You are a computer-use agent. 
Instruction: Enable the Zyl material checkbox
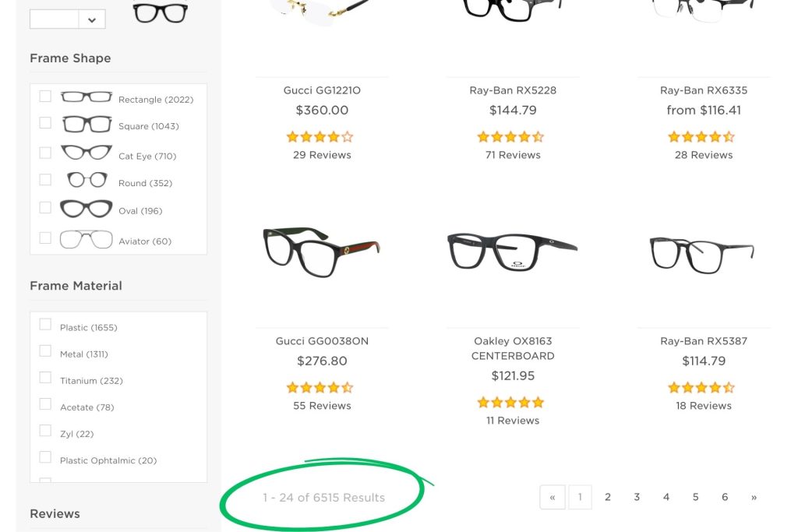tap(45, 431)
